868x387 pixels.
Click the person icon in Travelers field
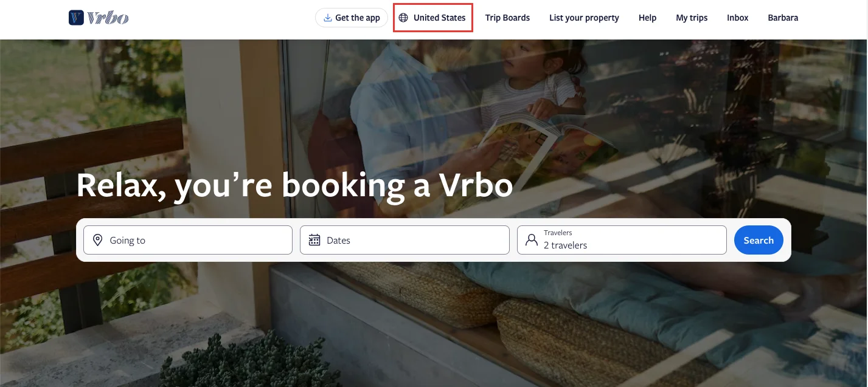(x=532, y=240)
